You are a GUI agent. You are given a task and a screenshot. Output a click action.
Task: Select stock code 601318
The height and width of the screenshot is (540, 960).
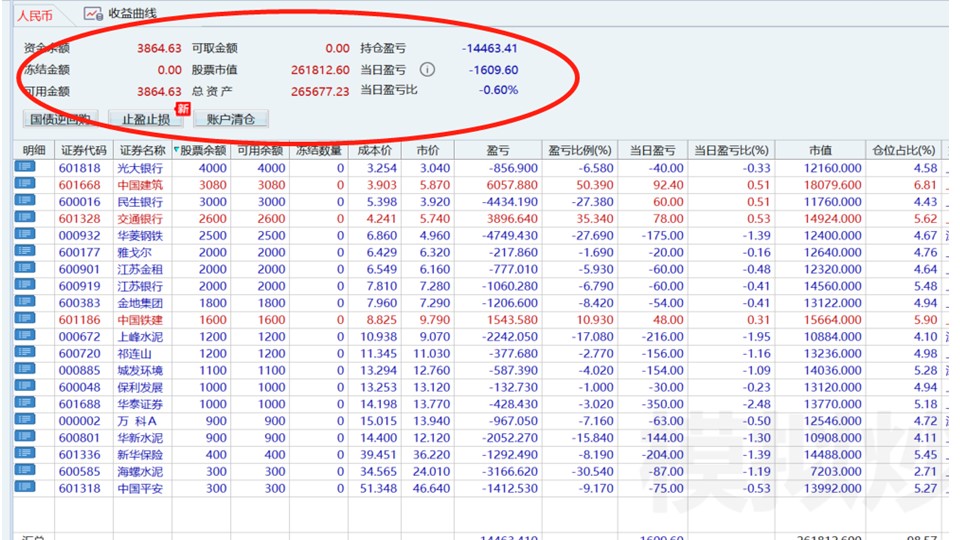[80, 489]
